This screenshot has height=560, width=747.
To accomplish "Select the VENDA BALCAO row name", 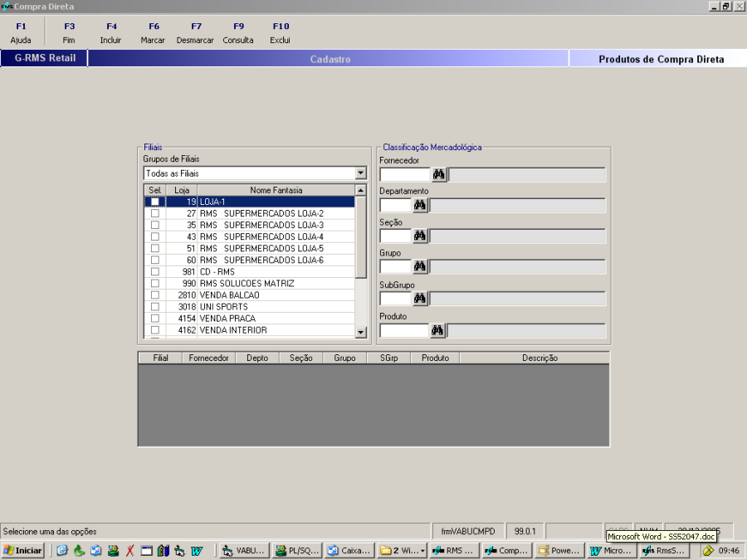I will pos(230,295).
